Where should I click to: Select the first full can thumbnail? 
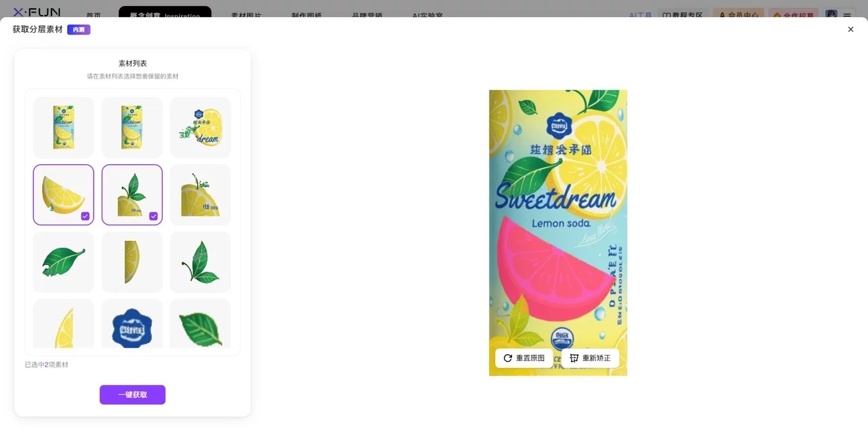click(x=64, y=128)
